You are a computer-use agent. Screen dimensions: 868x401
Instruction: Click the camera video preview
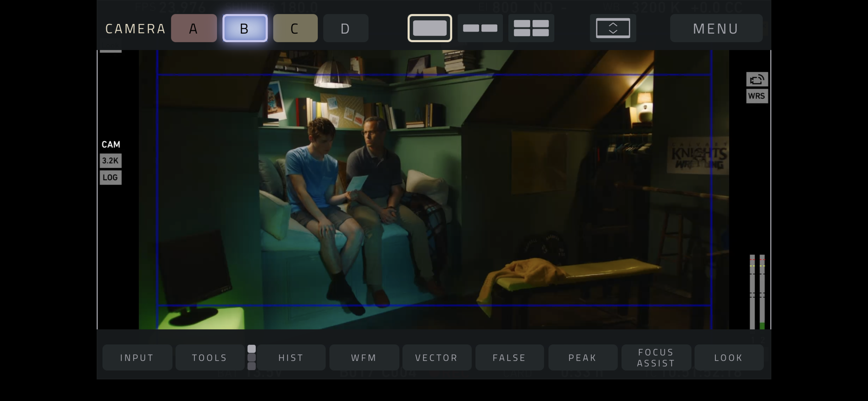434,190
